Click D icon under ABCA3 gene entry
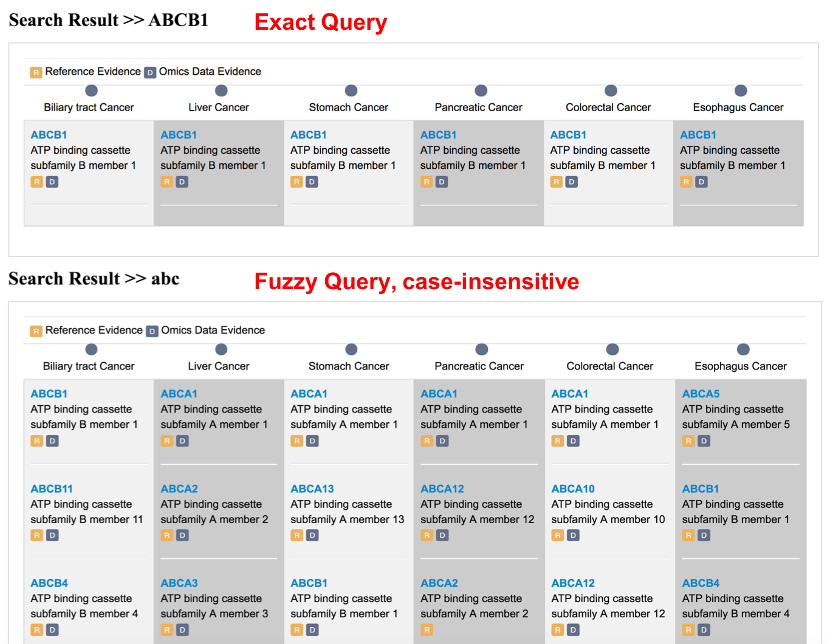Viewport: 830px width, 644px height. pyautogui.click(x=182, y=630)
